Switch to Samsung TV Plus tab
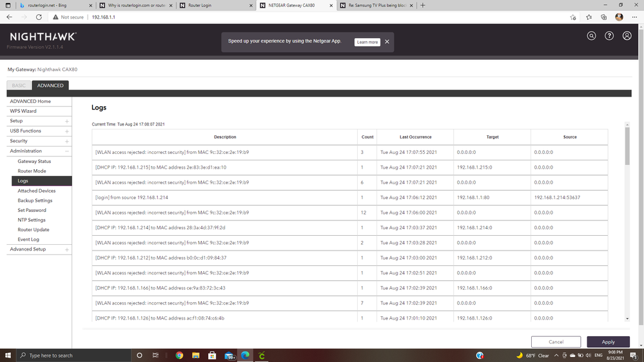644x362 pixels. click(x=376, y=5)
